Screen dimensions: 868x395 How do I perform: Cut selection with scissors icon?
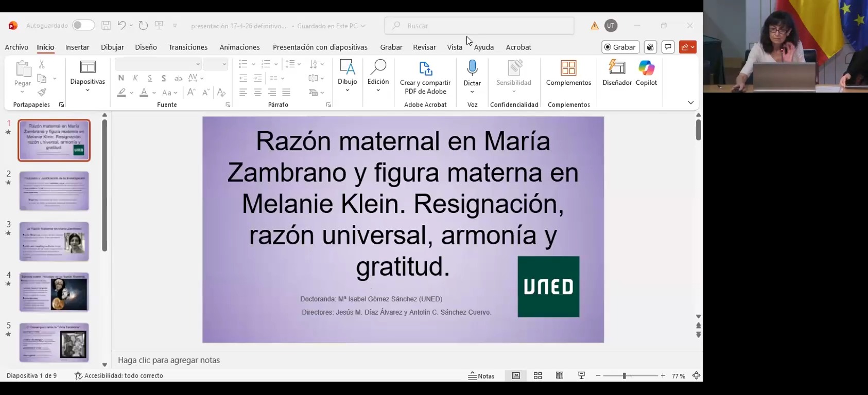pyautogui.click(x=42, y=64)
